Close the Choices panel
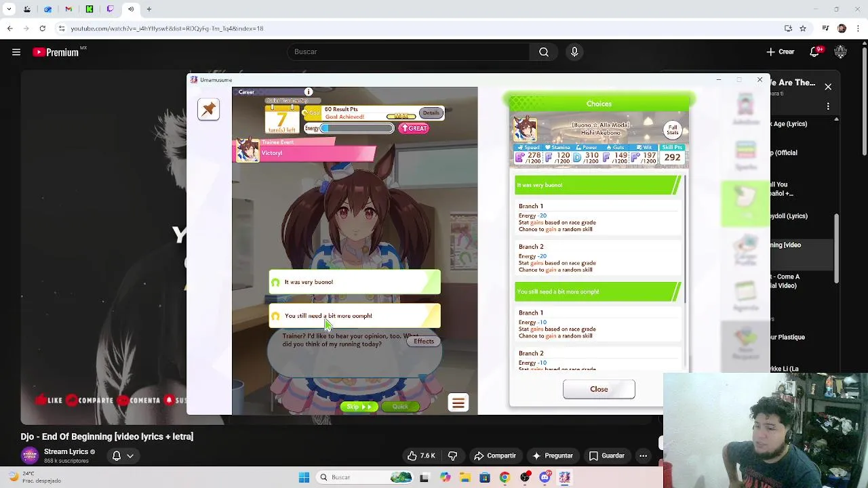Screen dimensions: 868x488 click(599, 389)
